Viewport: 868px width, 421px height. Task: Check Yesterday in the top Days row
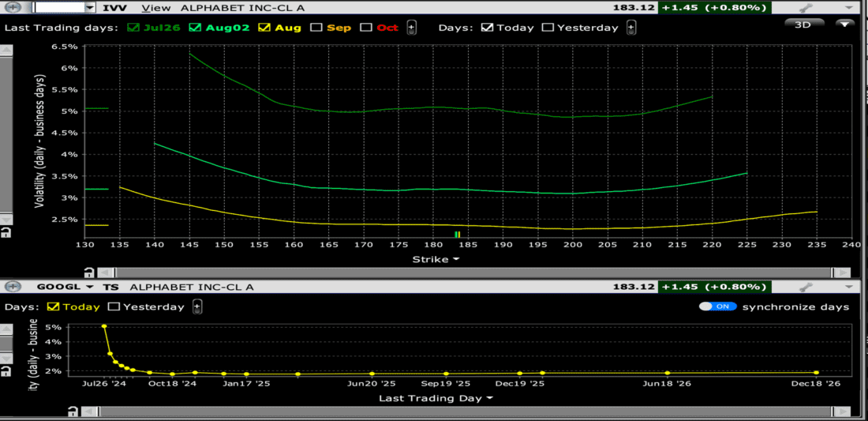point(547,28)
